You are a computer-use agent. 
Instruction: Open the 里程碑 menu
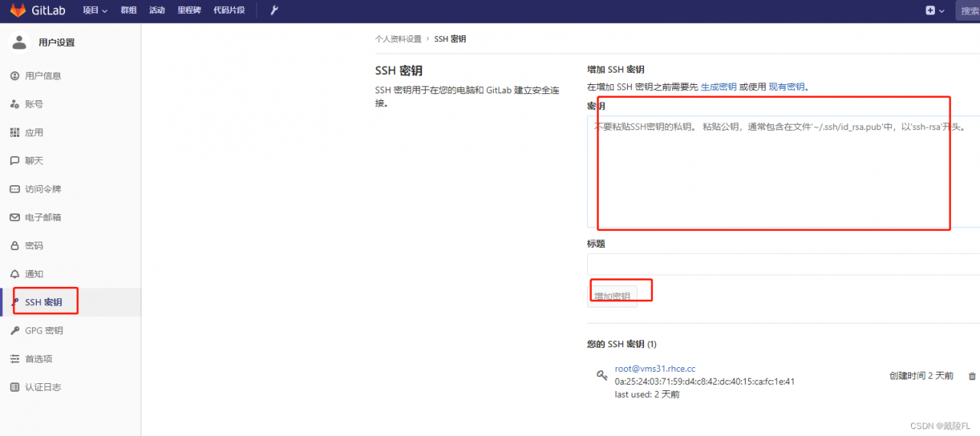(189, 11)
